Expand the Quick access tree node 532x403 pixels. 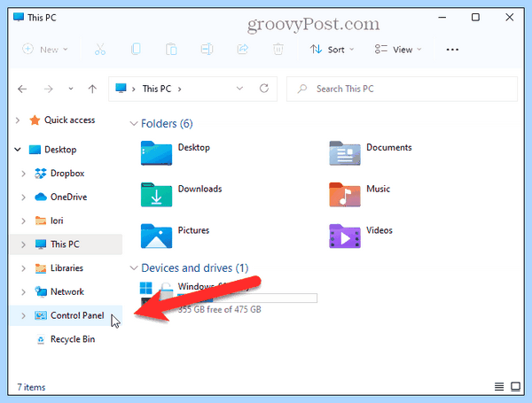pyautogui.click(x=18, y=120)
